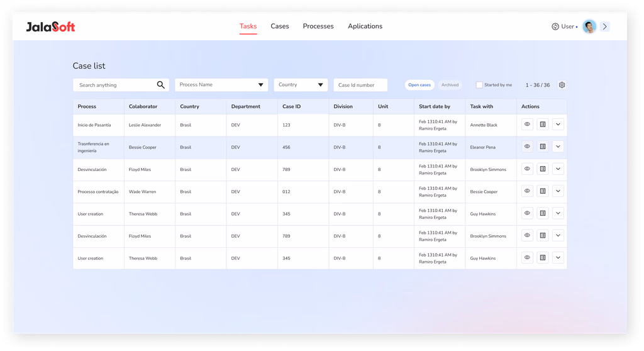Click the User label in header
The width and height of the screenshot is (644, 351).
[x=567, y=26]
